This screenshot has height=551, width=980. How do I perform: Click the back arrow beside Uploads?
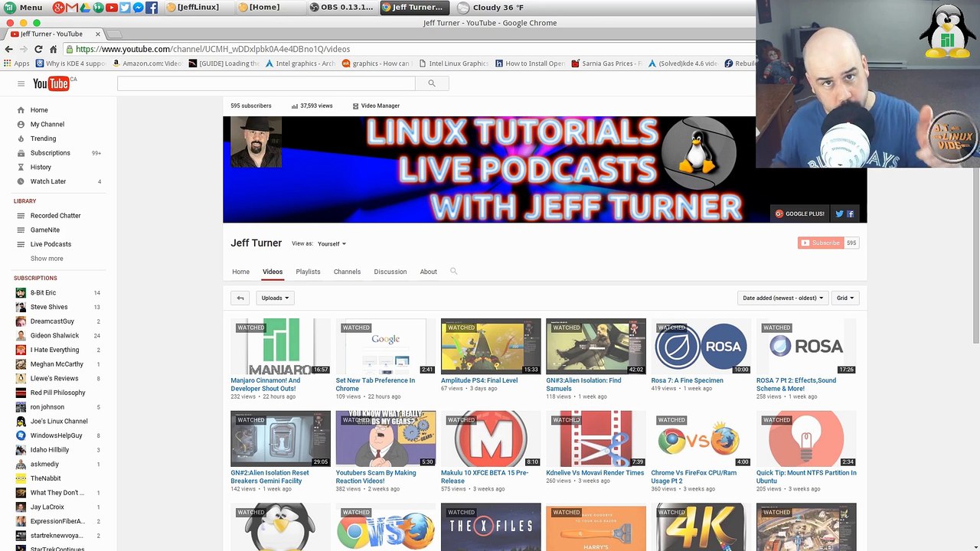(x=240, y=298)
